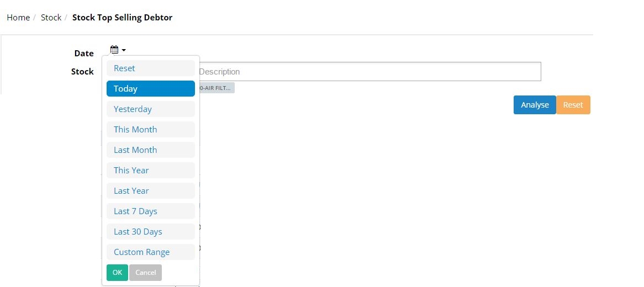This screenshot has height=287, width=644.
Task: Click the orange Reset button
Action: [573, 105]
